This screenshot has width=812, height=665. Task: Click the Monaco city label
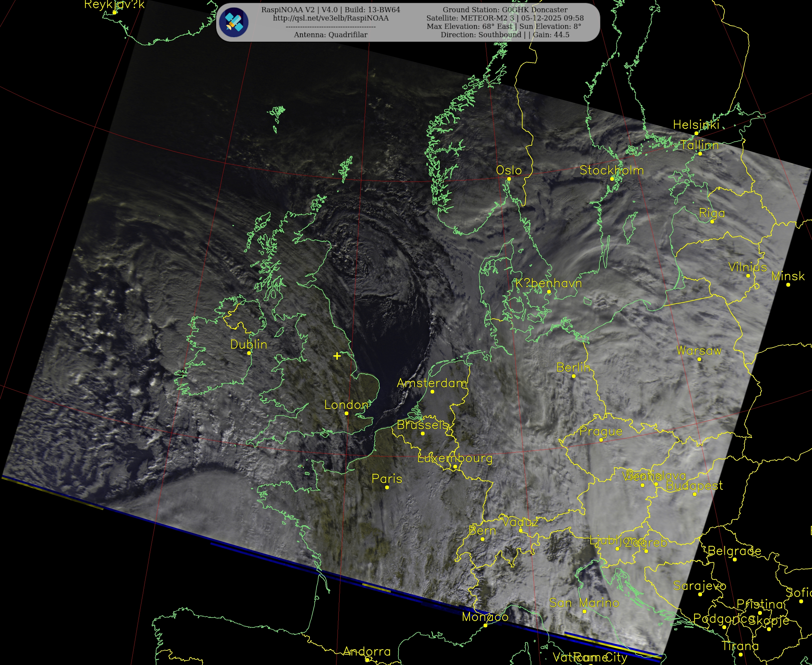[485, 617]
